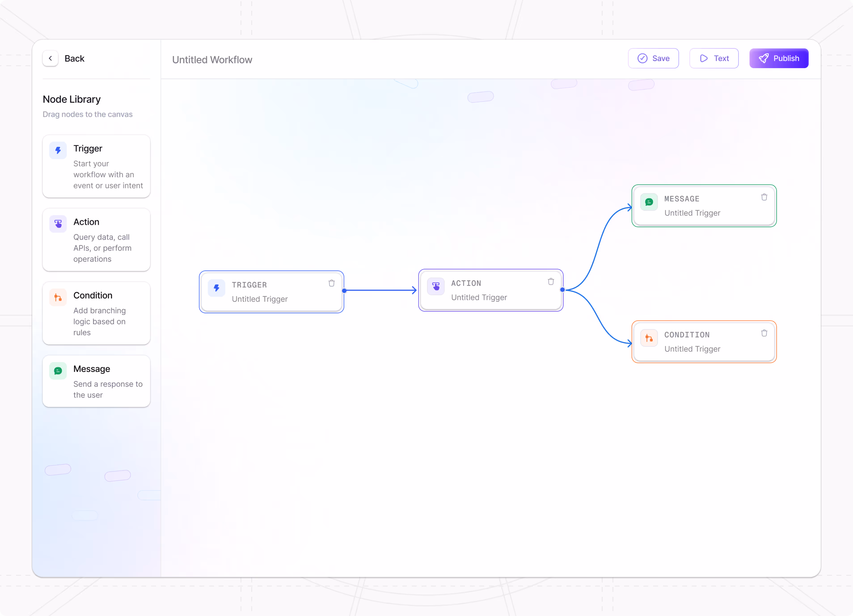Screen dimensions: 853x616
Task: Delete the Trigger node via trash icon
Action: coord(331,283)
